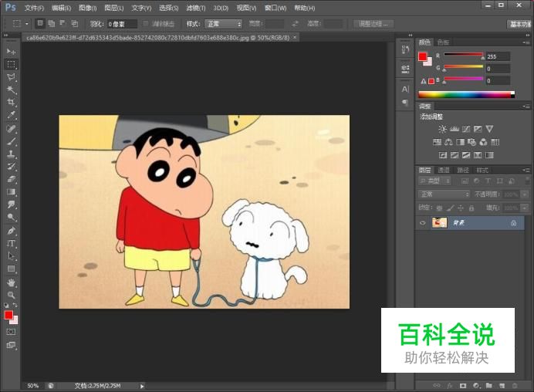The height and width of the screenshot is (392, 534).
Task: Toggle lock transparent pixels
Action: (x=440, y=208)
